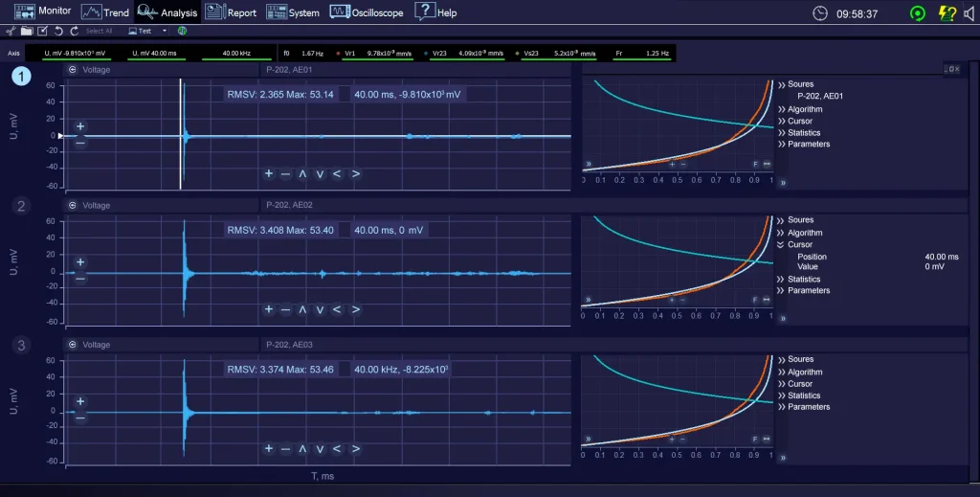Expand Algorithm in the AE03 panel
The image size is (980, 497).
tap(800, 372)
